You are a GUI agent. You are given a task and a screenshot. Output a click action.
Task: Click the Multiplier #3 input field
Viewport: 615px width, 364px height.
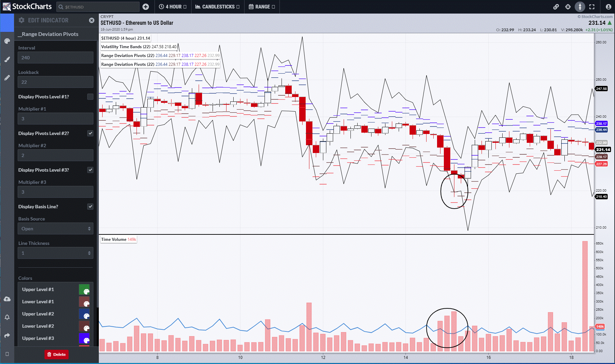(x=55, y=192)
